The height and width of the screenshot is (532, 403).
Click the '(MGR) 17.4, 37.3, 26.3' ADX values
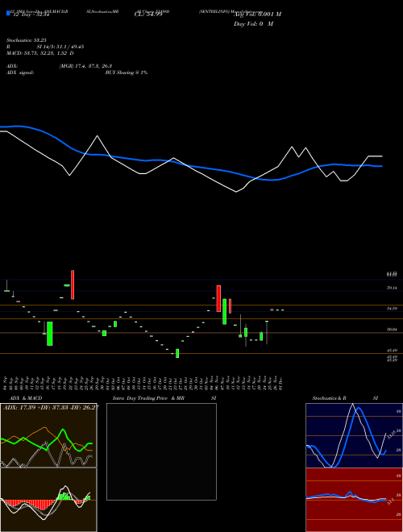[85, 66]
